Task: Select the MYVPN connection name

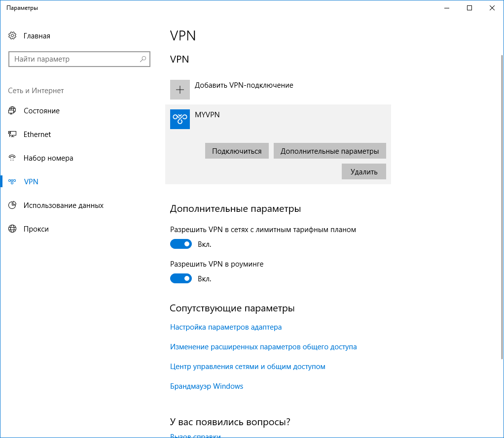Action: pos(207,115)
